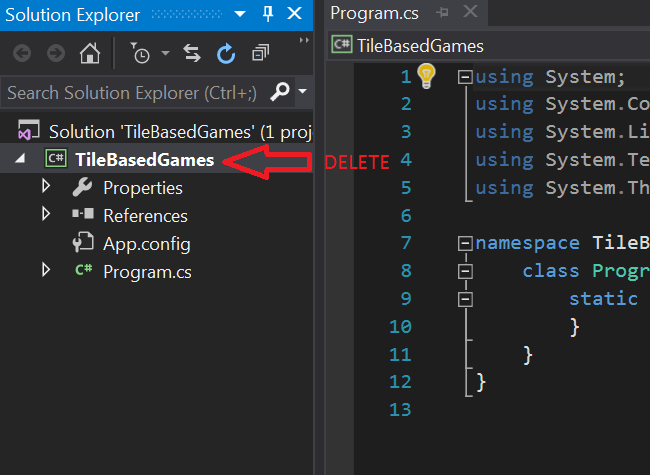Image resolution: width=650 pixels, height=475 pixels.
Task: Click the Pending Changes Filter clock icon
Action: (x=141, y=53)
